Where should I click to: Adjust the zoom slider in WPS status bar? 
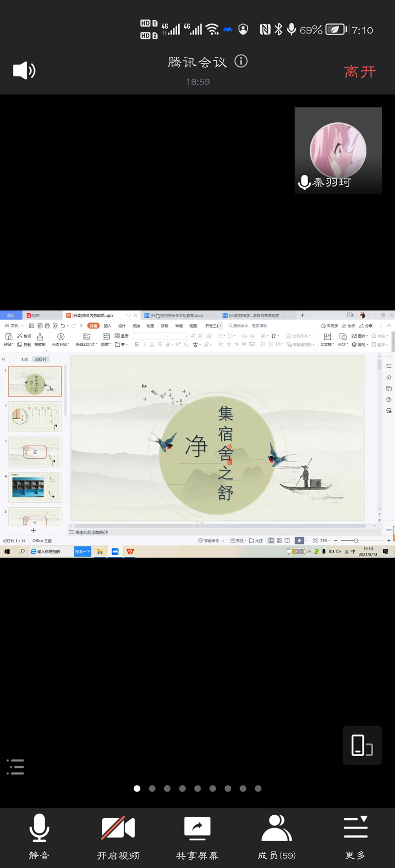point(355,541)
